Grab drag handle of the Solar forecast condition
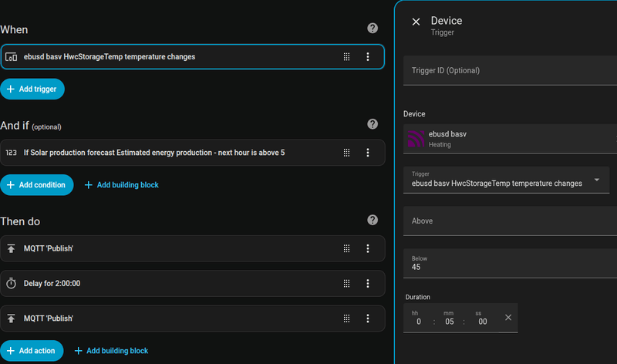Screen dimensions: 617x364 pos(347,153)
